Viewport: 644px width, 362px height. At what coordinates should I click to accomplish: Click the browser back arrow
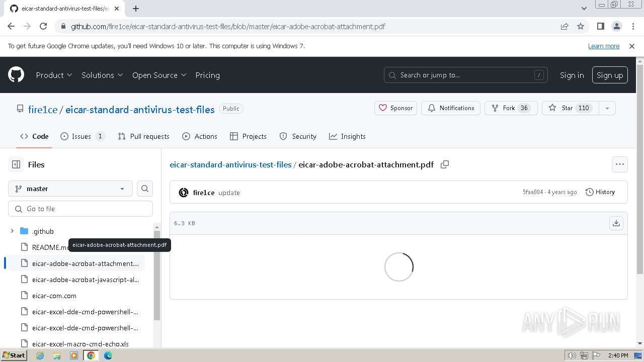pos(11,26)
